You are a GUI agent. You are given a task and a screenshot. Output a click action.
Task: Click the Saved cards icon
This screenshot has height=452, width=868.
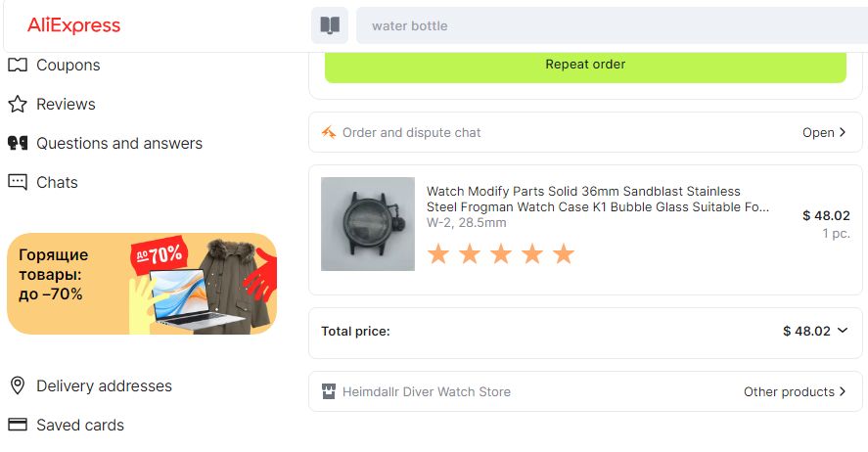[x=18, y=425]
